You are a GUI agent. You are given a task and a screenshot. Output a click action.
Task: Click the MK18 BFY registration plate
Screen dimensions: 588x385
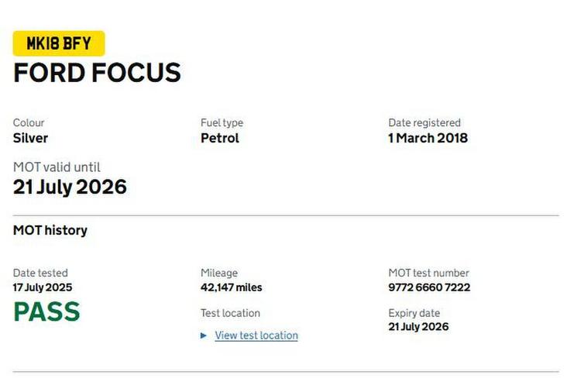coord(59,43)
